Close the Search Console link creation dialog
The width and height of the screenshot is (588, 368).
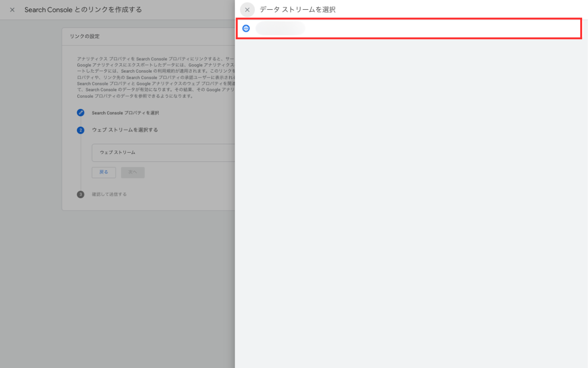(12, 10)
